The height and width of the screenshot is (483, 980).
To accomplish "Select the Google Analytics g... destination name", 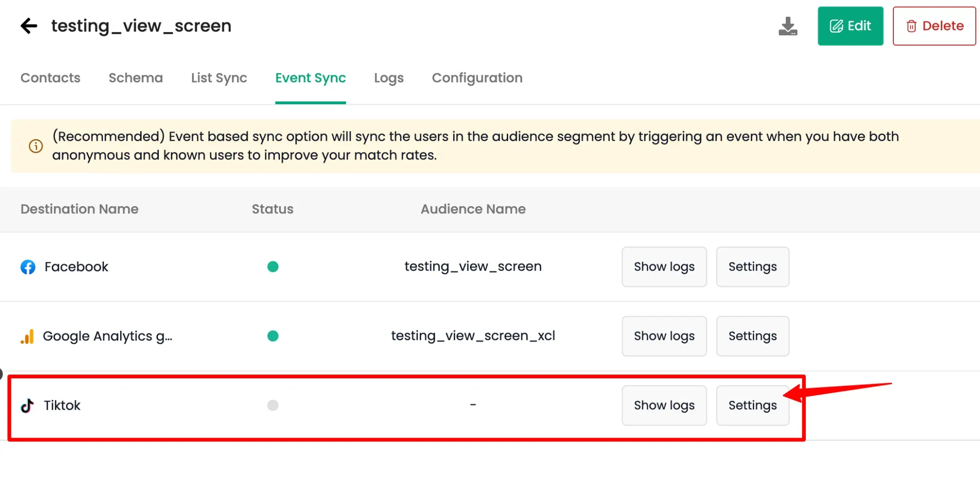I will [108, 336].
